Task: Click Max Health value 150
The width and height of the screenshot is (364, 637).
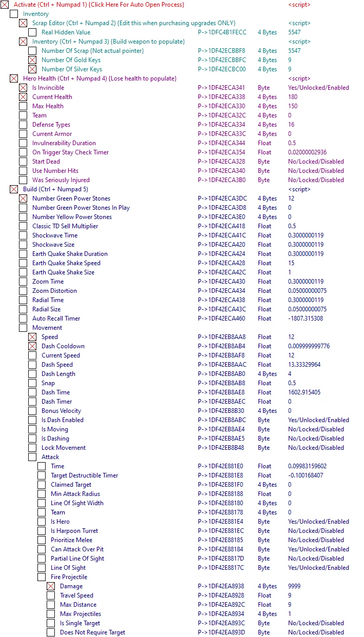Action: (x=293, y=106)
